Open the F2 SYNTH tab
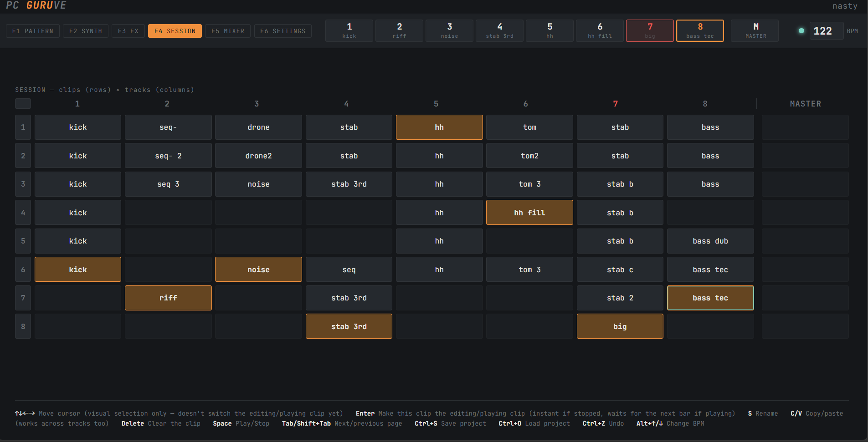The image size is (868, 442). [x=86, y=31]
